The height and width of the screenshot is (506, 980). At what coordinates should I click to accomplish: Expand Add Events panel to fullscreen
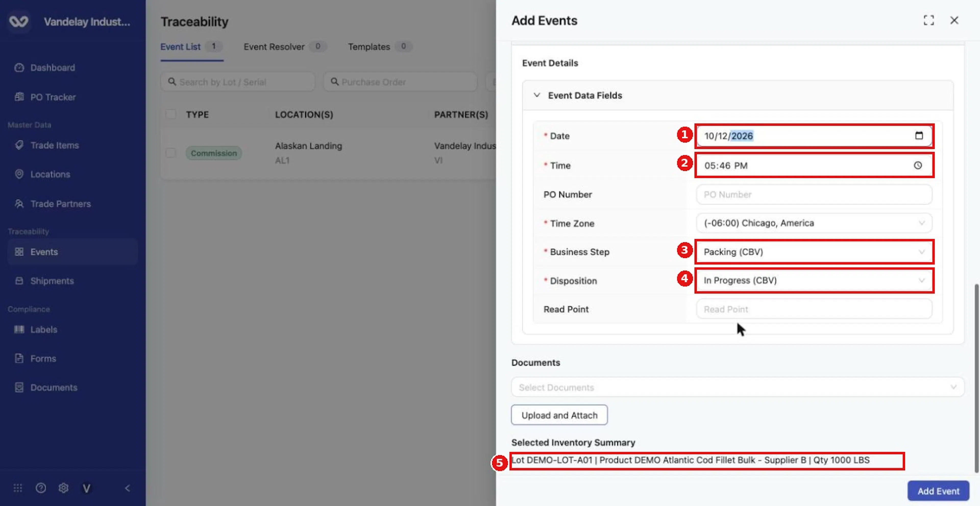(x=929, y=20)
